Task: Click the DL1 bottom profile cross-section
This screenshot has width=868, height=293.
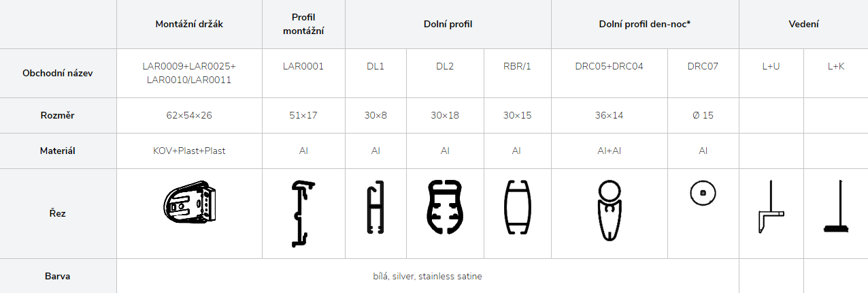Action: [x=375, y=208]
